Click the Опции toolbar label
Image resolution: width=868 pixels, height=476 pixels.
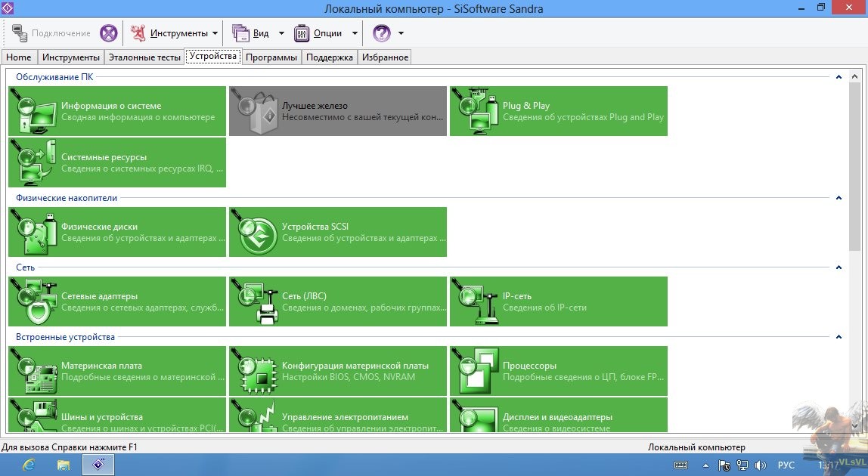(327, 33)
